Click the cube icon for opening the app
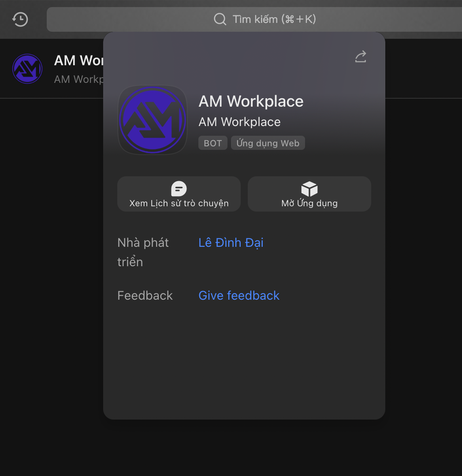462x476 pixels. click(x=309, y=189)
